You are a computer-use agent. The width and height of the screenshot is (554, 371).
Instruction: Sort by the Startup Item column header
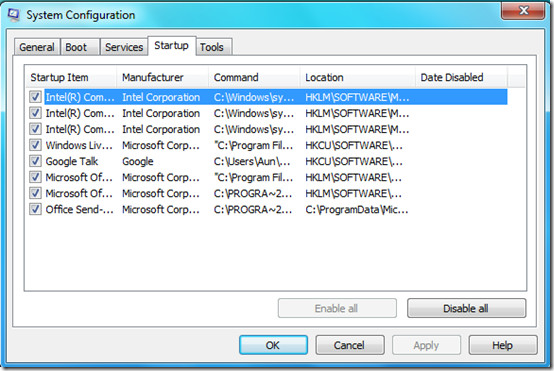pyautogui.click(x=71, y=77)
